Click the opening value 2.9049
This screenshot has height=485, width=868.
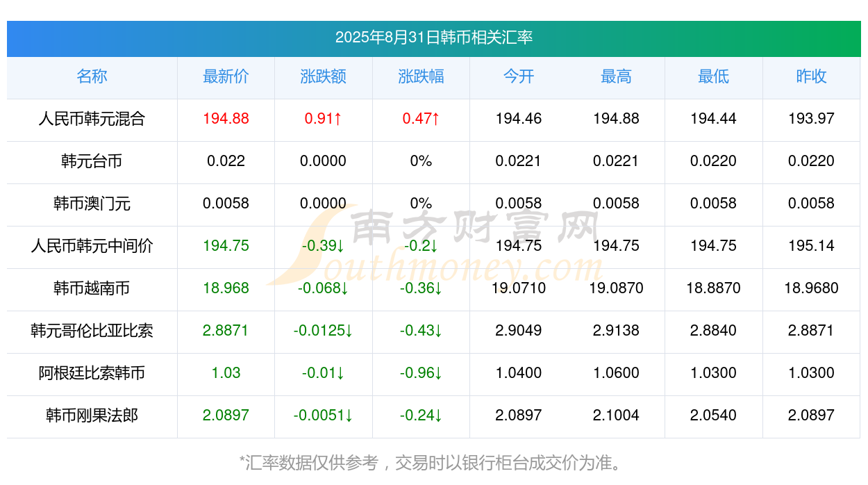click(519, 331)
